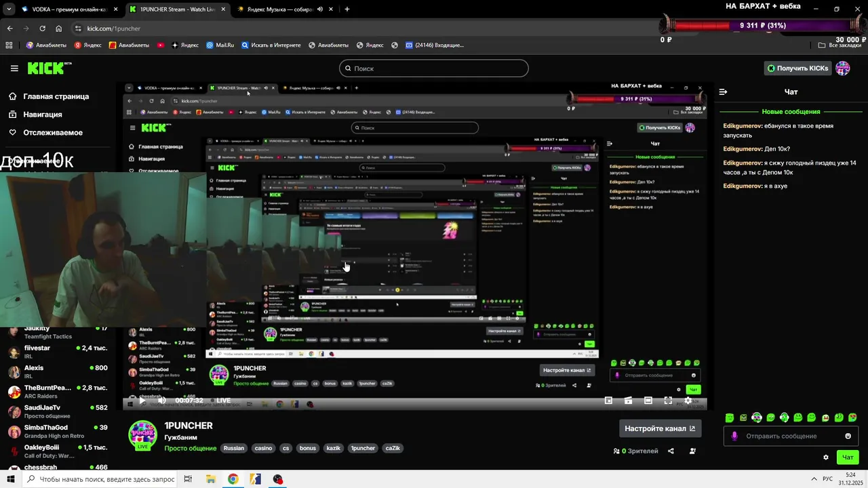Mute the stream using the volume icon

pyautogui.click(x=162, y=401)
